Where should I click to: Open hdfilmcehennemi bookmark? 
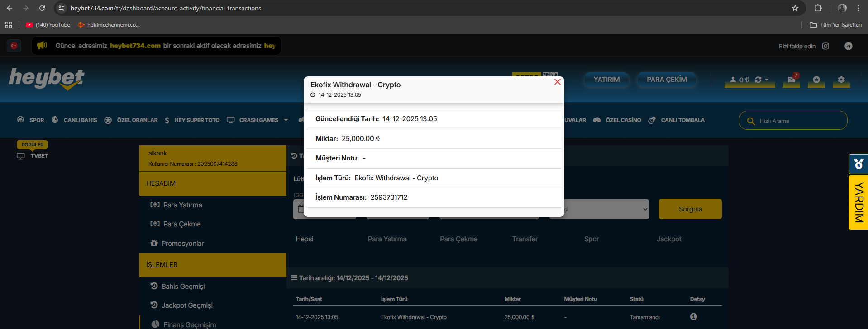pos(109,25)
